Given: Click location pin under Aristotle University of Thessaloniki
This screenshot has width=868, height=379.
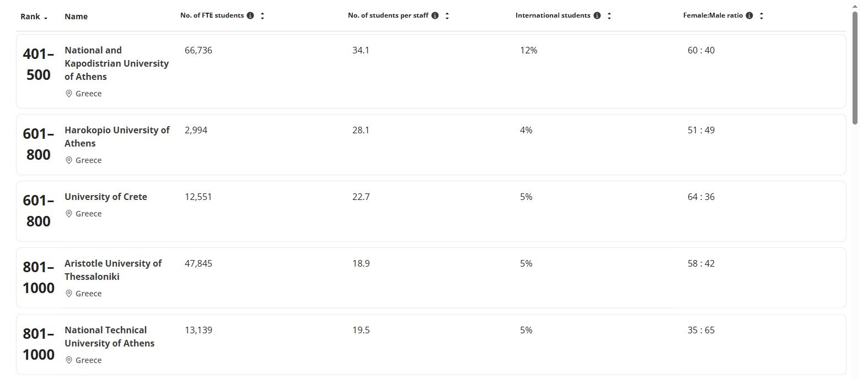Looking at the screenshot, I should click(69, 294).
